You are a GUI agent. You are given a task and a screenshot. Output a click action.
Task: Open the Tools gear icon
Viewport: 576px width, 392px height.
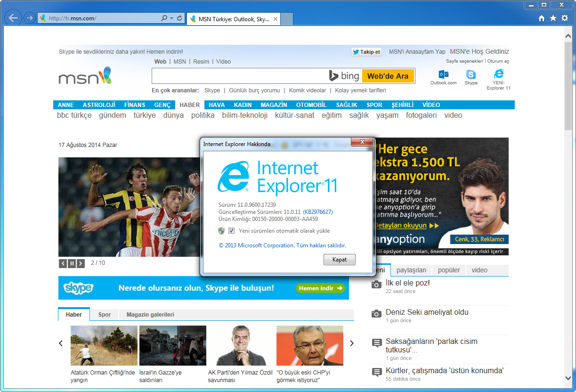point(564,18)
